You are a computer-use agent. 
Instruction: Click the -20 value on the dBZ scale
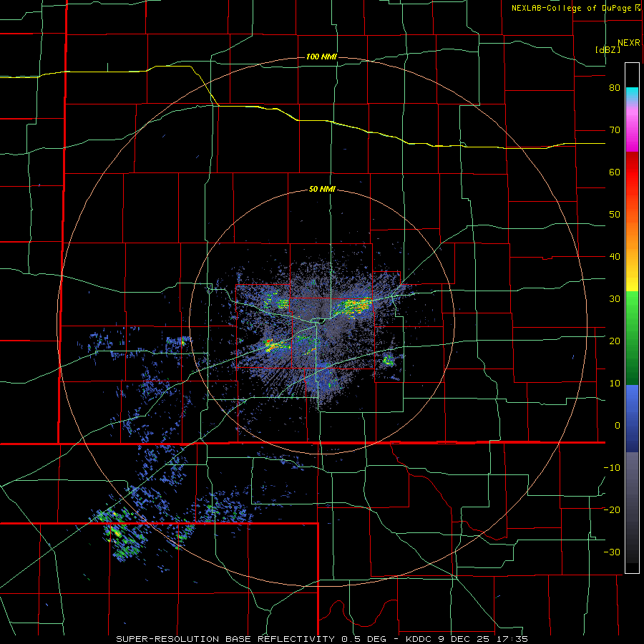point(612,509)
